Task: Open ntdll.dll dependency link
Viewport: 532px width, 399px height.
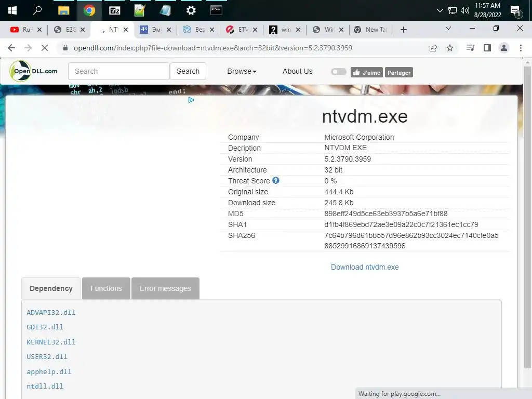Action: pos(45,386)
